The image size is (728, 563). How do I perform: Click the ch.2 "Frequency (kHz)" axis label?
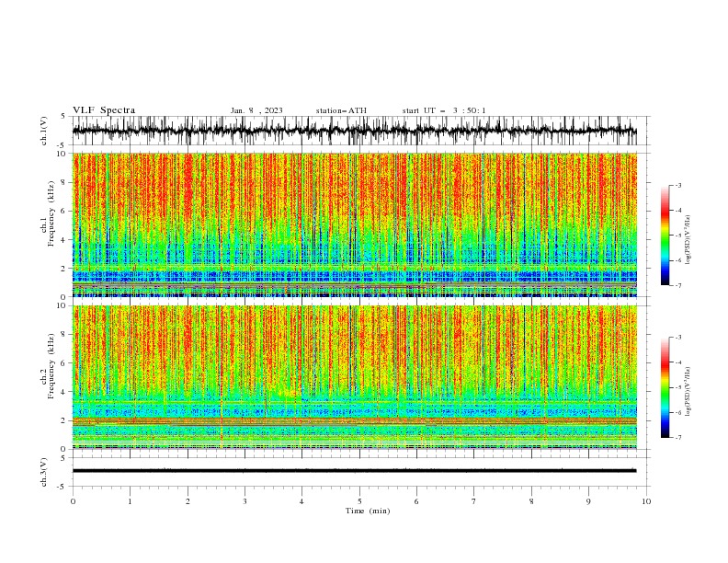coord(51,366)
